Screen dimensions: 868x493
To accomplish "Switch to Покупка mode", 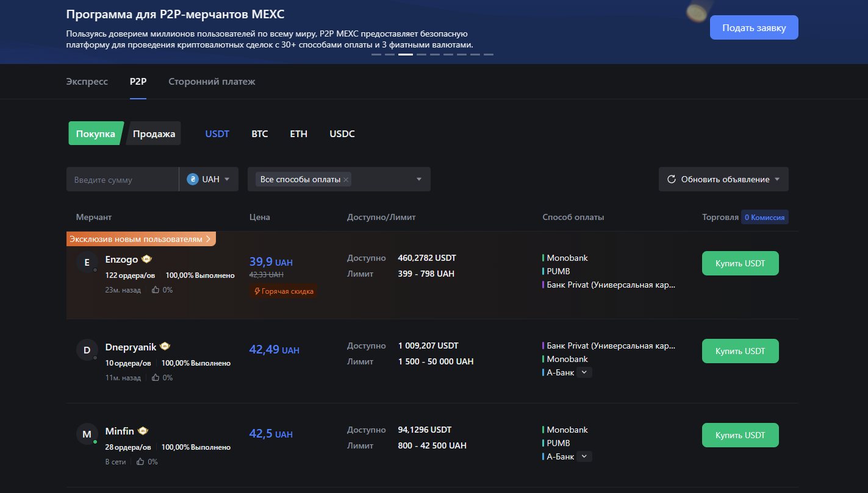I will click(96, 133).
